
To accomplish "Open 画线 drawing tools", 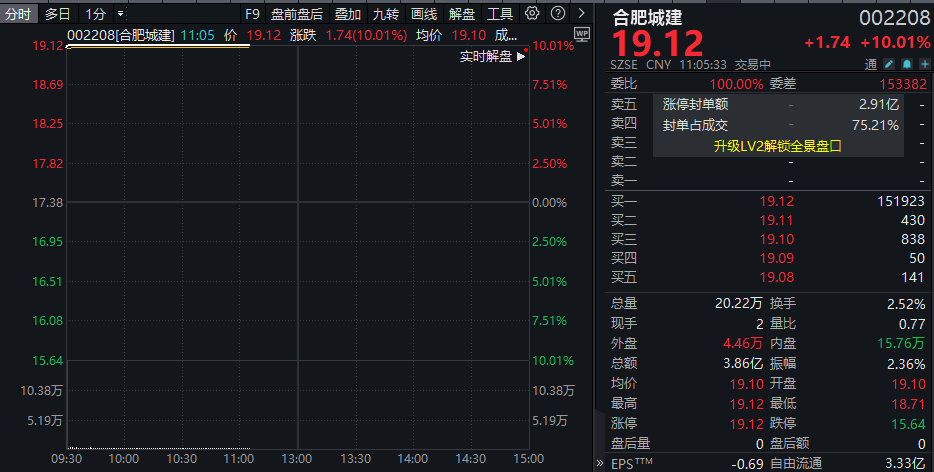I will click(x=424, y=14).
